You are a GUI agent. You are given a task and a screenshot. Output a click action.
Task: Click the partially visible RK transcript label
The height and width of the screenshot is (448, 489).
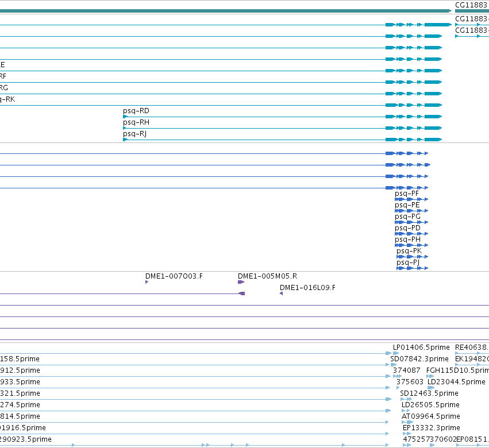[7, 99]
